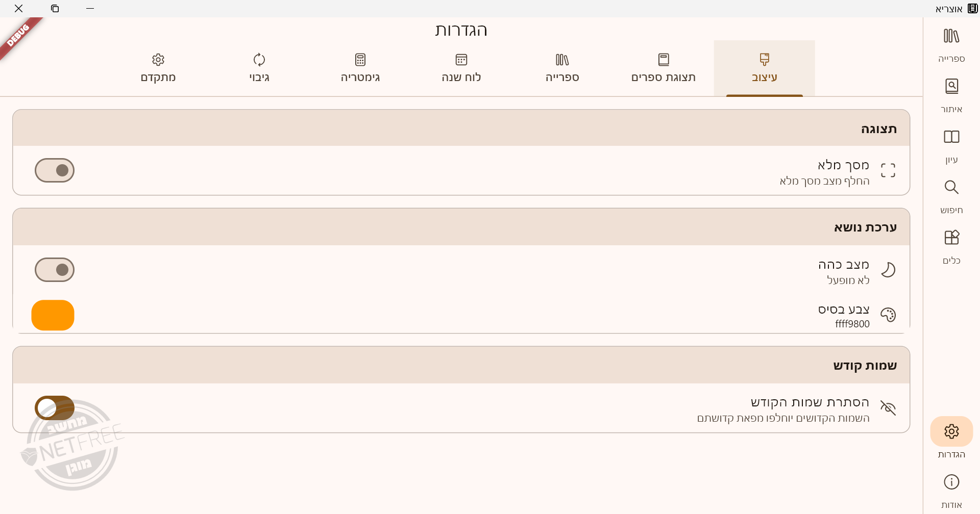Viewport: 980px width, 514px height.
Task: Select the מתקדם advanced tab
Action: pyautogui.click(x=158, y=68)
